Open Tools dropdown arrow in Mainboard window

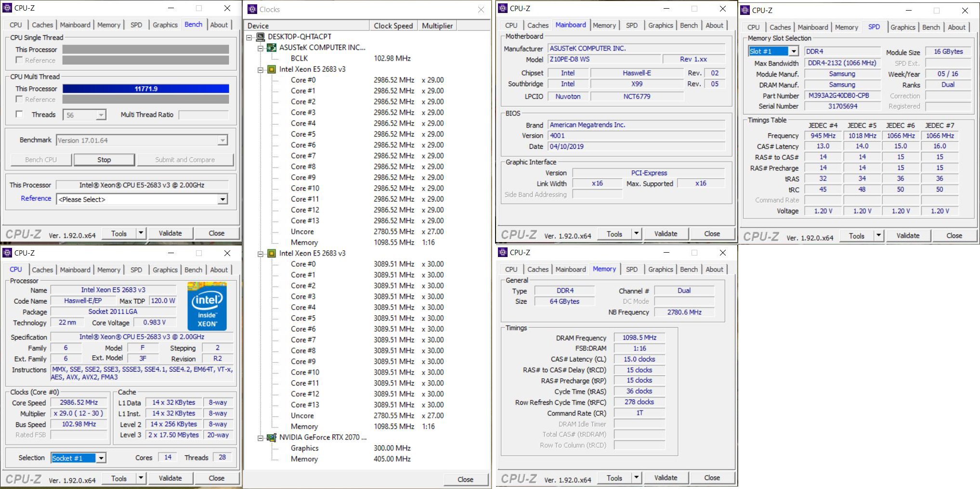click(637, 234)
